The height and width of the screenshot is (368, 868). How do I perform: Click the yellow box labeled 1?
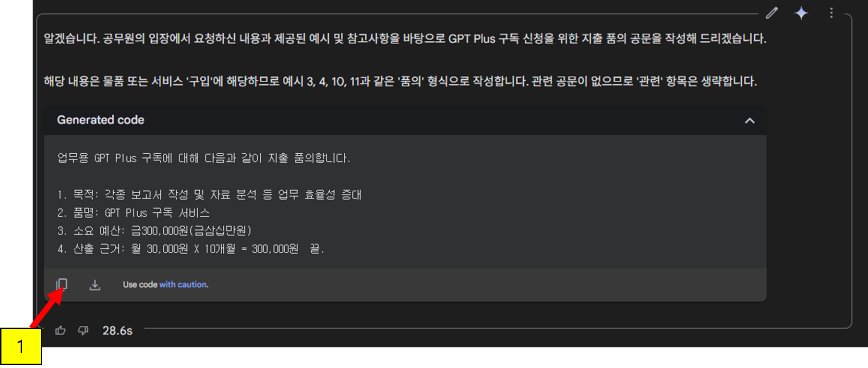[x=21, y=347]
